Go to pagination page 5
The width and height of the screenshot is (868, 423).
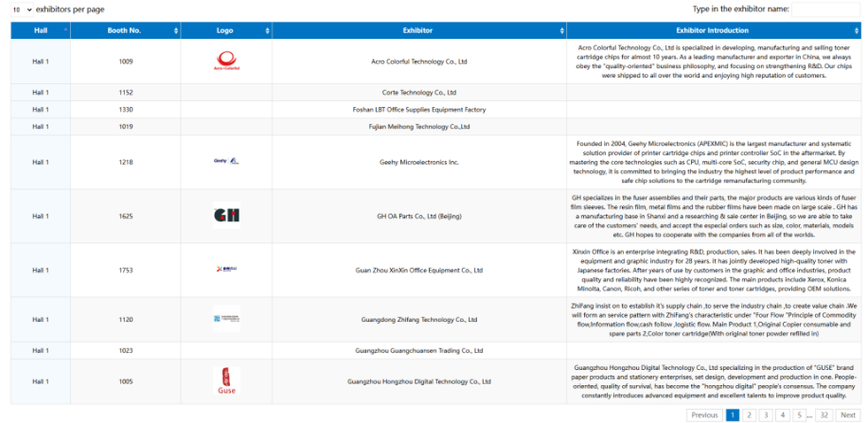pos(799,414)
